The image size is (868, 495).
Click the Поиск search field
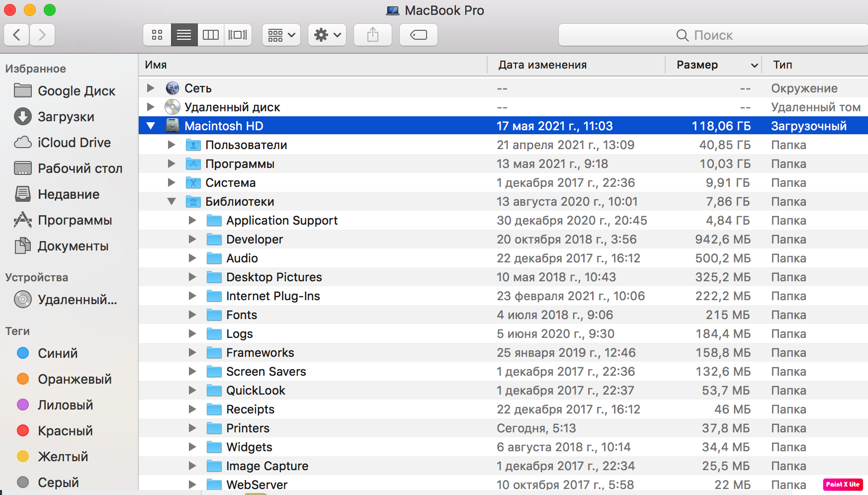pyautogui.click(x=713, y=35)
